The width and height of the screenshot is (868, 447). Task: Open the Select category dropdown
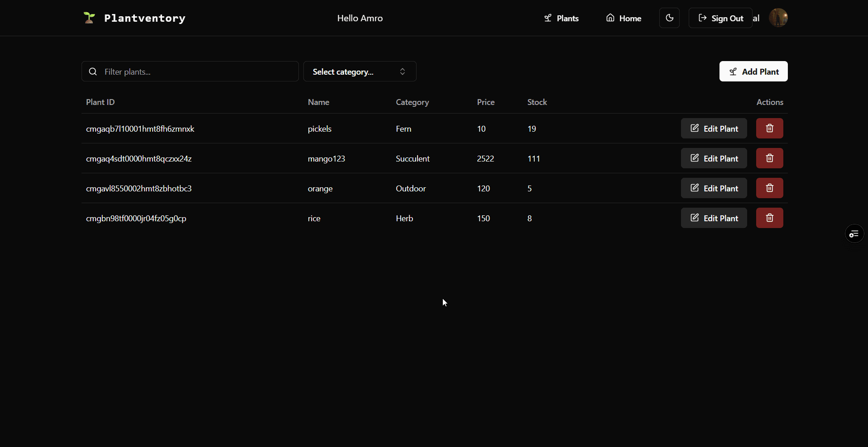click(x=360, y=72)
